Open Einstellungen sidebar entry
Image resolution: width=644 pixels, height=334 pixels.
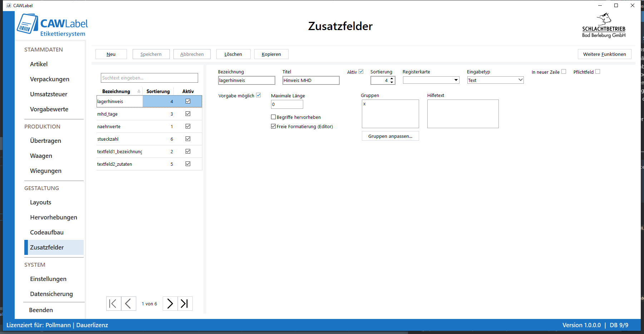48,279
